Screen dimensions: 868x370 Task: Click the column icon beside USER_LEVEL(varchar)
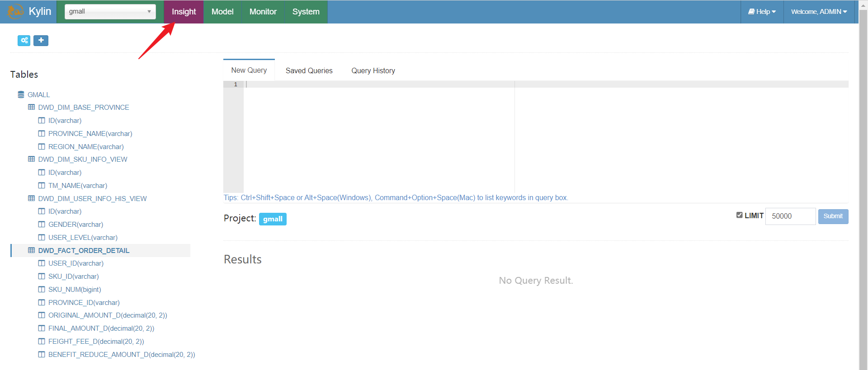tap(42, 238)
